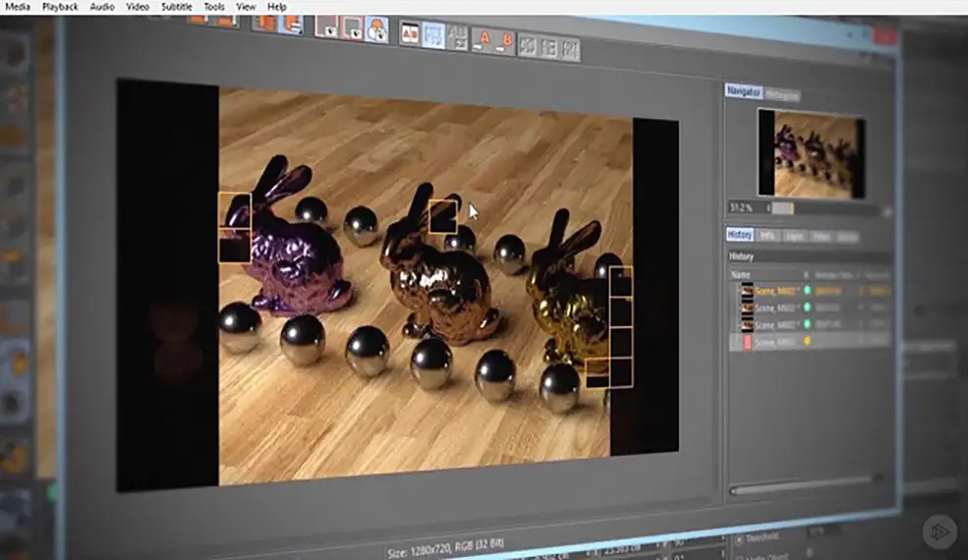
Task: Click the highlighted orange-circles render icon
Action: (376, 29)
